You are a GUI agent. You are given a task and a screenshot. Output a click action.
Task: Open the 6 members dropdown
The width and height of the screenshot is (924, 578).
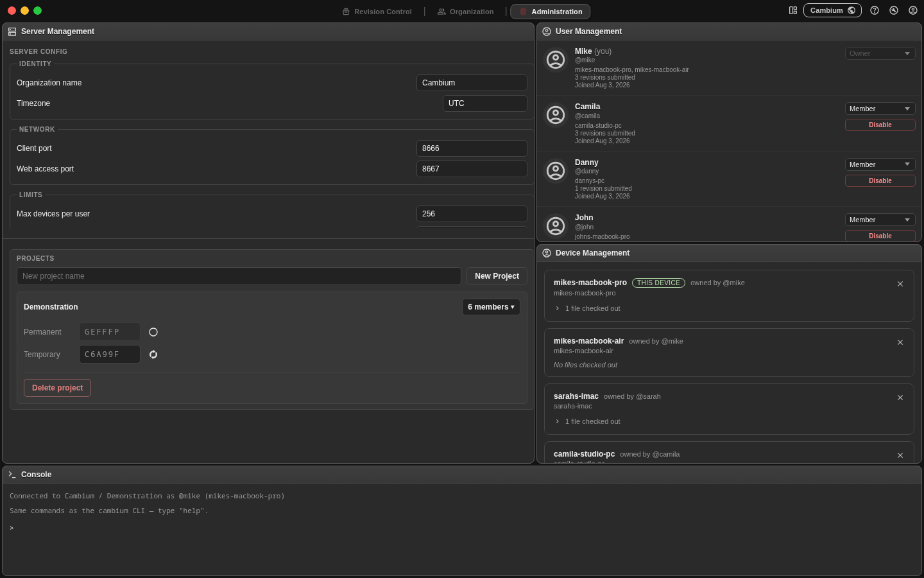coord(491,307)
